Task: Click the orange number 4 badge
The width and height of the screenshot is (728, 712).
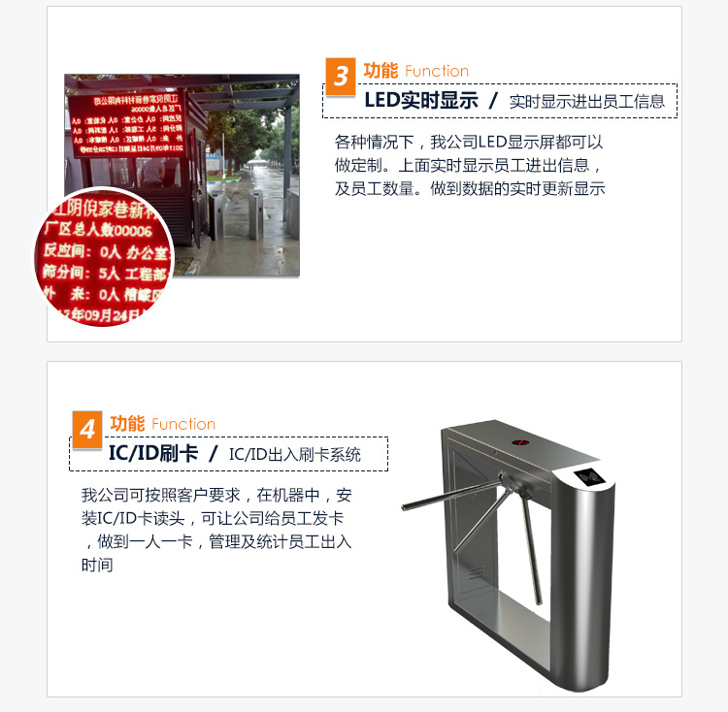Action: [87, 430]
